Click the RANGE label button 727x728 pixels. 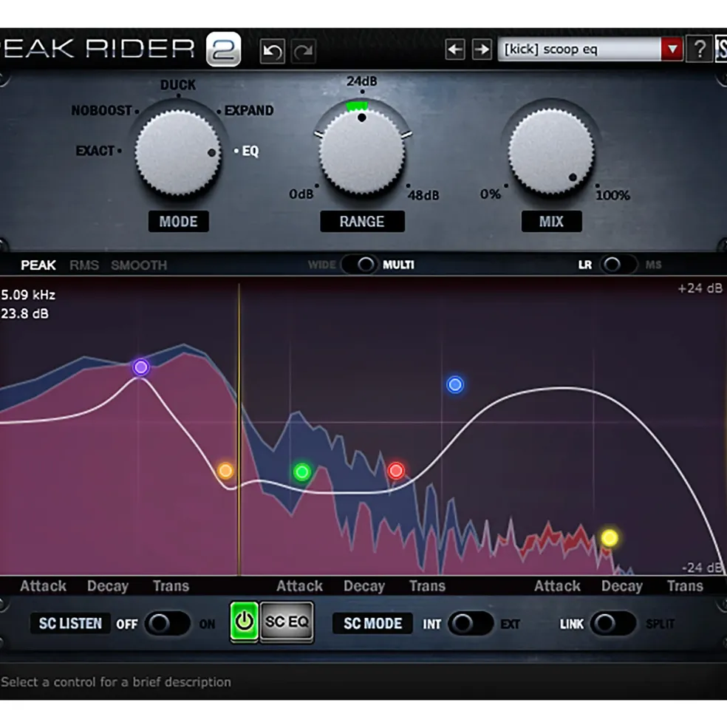(x=362, y=222)
